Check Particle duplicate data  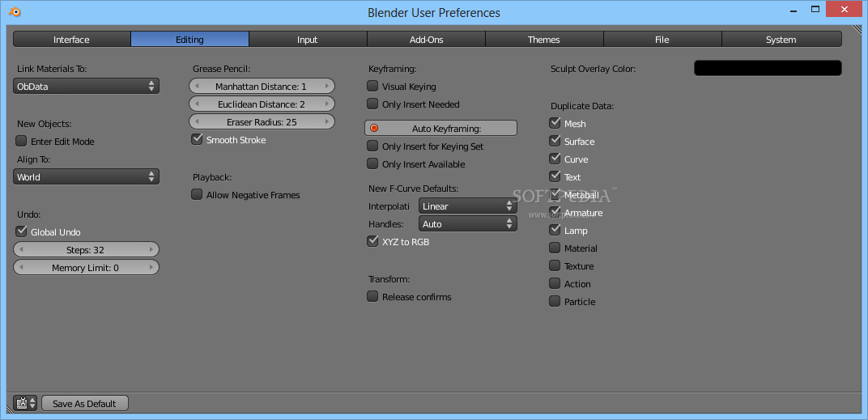[x=555, y=301]
